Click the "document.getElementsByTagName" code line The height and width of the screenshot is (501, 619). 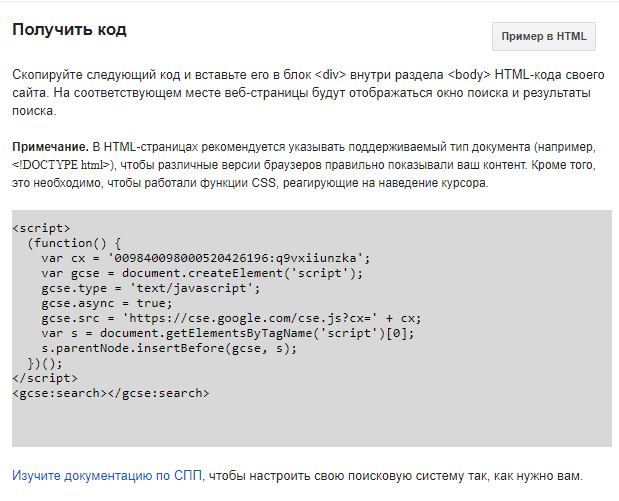coord(228,333)
